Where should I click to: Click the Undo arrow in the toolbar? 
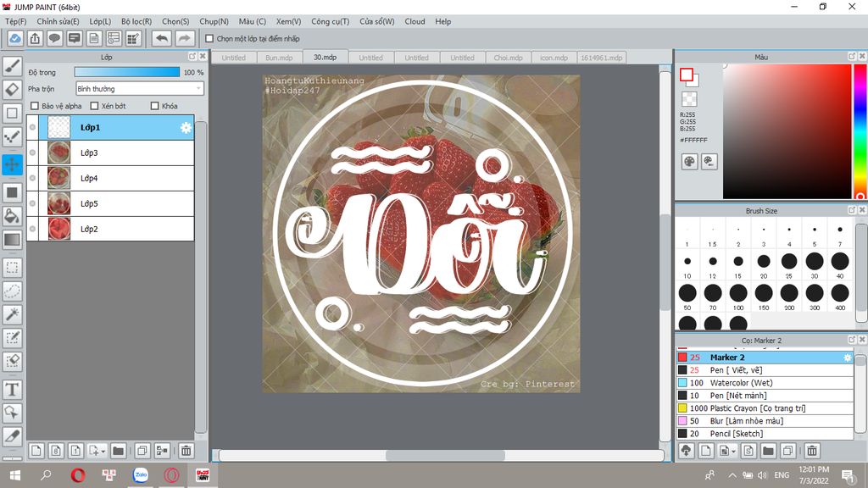point(162,39)
